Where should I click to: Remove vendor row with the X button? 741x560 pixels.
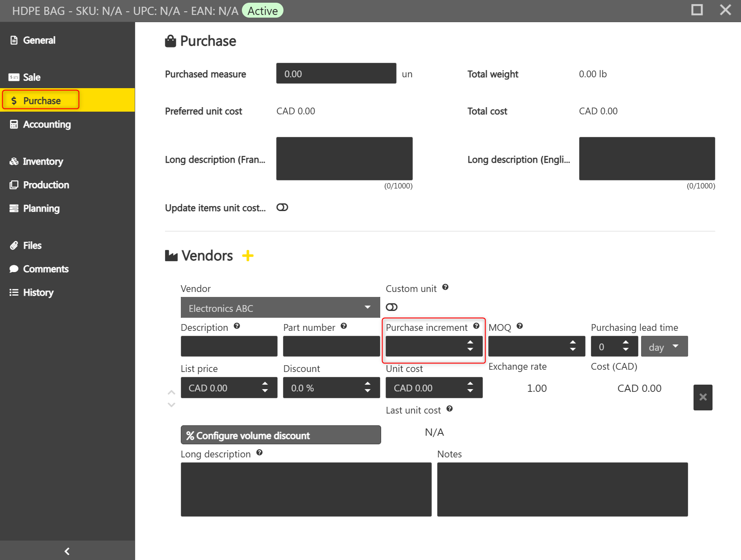click(x=703, y=397)
